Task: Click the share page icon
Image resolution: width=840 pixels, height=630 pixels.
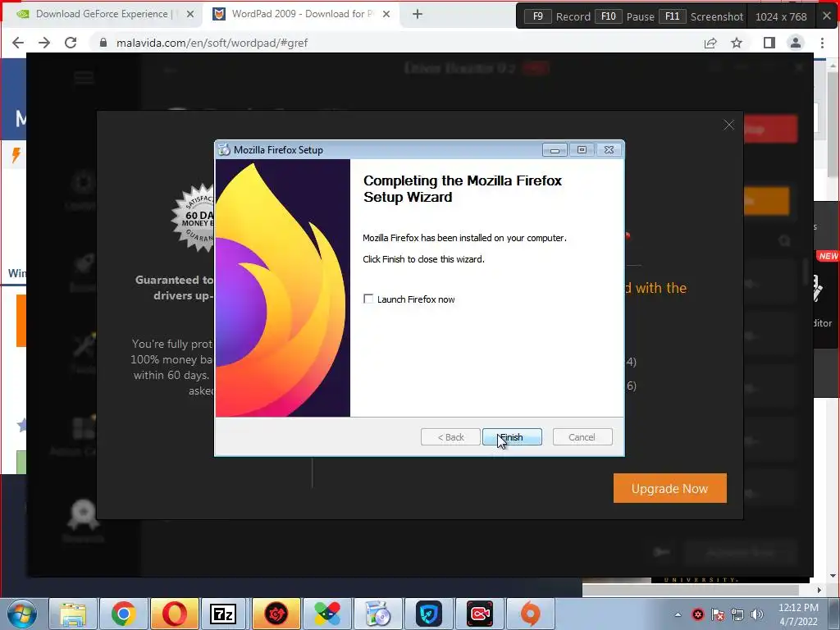Action: click(x=710, y=43)
